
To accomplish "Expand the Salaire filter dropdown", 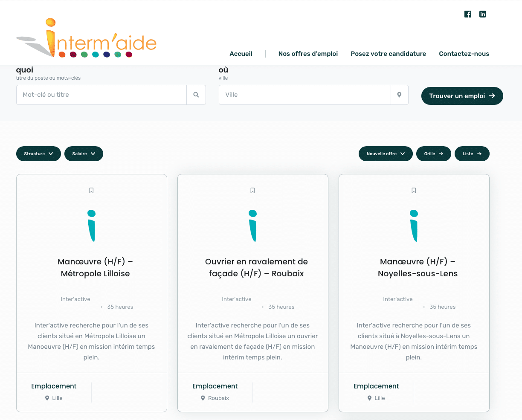I will click(84, 154).
